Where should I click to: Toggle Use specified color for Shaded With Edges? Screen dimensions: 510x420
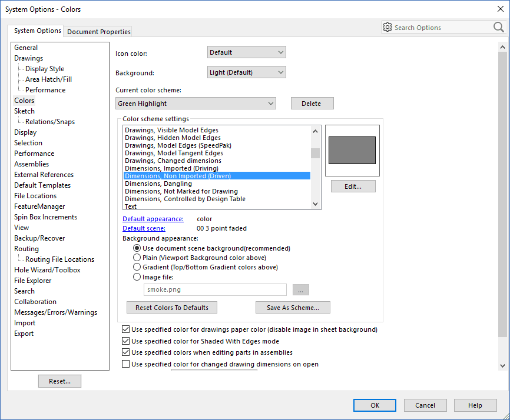pyautogui.click(x=126, y=341)
